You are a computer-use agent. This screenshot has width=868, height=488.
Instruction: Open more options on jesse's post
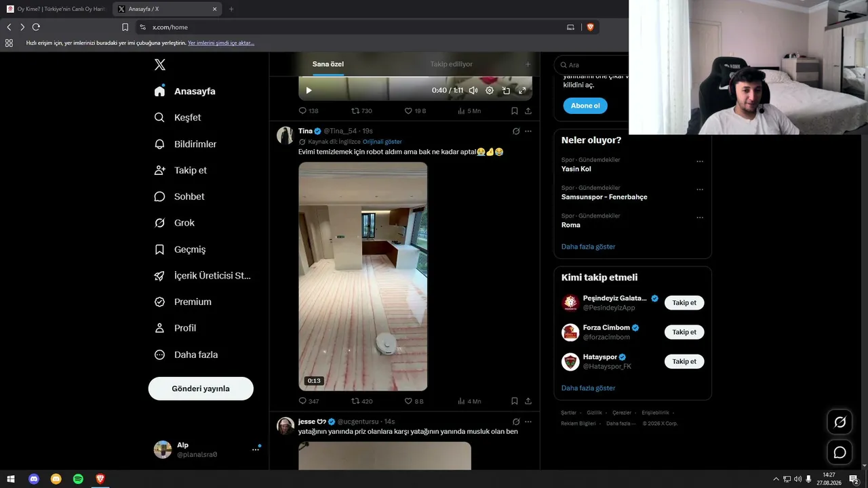[x=528, y=422]
